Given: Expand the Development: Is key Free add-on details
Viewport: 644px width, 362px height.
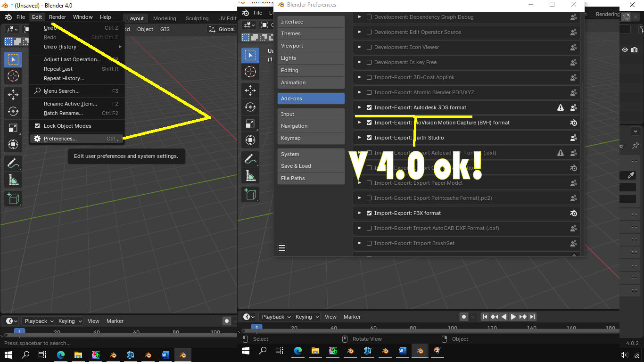Looking at the screenshot, I should tap(359, 62).
